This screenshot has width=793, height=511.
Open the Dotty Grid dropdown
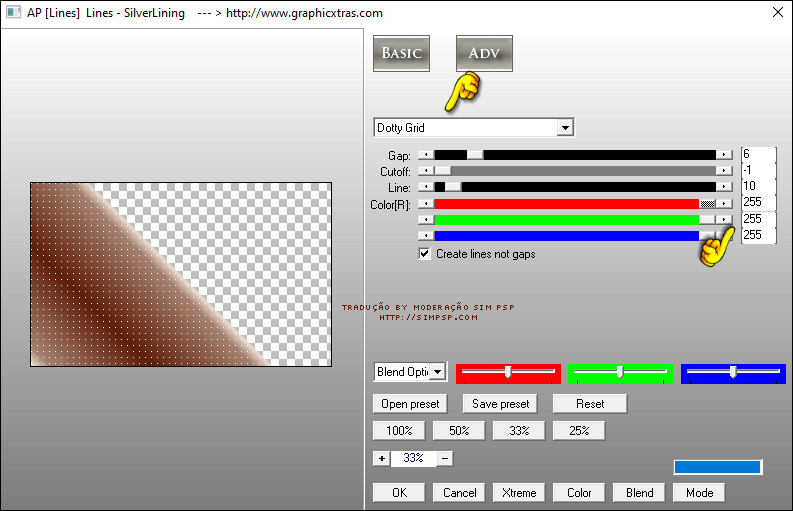[x=565, y=128]
